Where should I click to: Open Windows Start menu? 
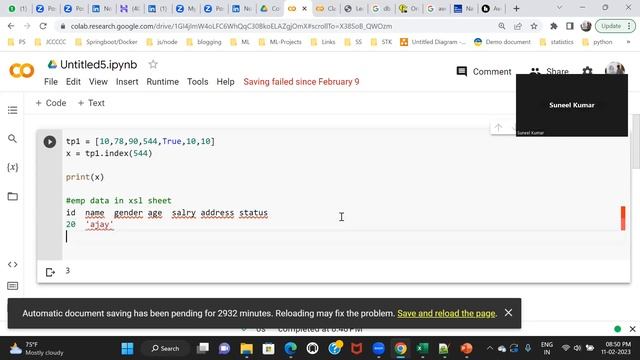pyautogui.click(x=127, y=349)
